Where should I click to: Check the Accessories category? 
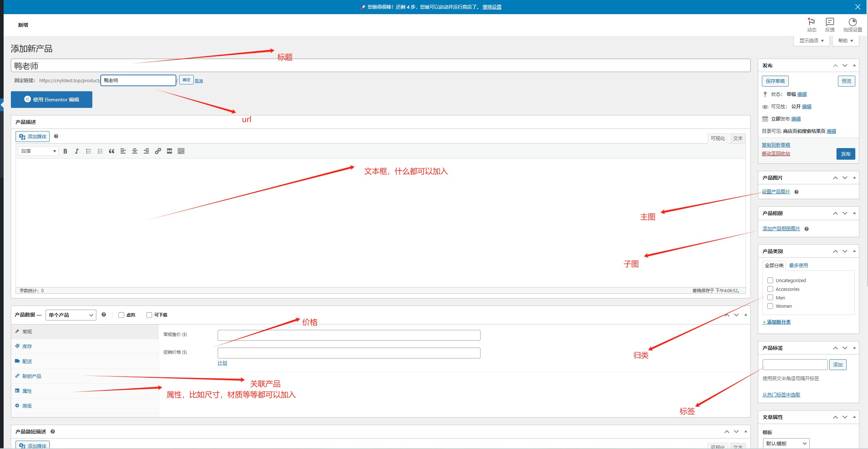click(770, 289)
